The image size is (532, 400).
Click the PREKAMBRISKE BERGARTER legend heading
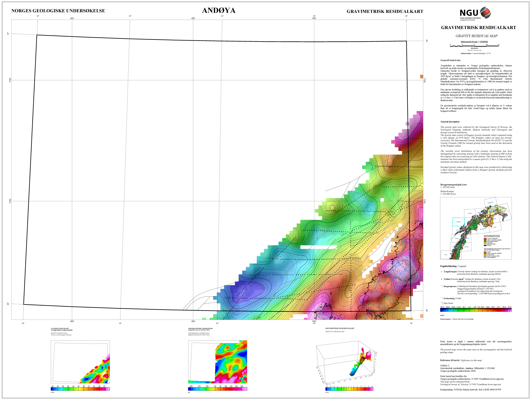[497, 249]
